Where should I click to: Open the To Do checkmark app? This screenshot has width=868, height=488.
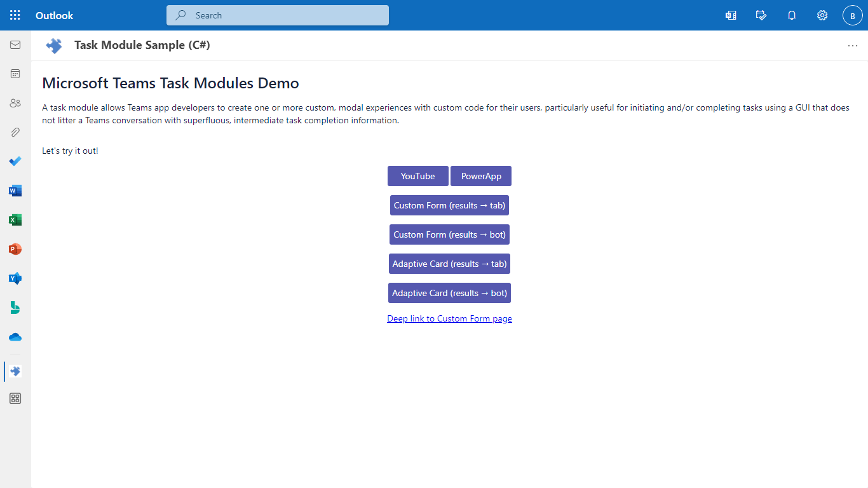(15, 161)
